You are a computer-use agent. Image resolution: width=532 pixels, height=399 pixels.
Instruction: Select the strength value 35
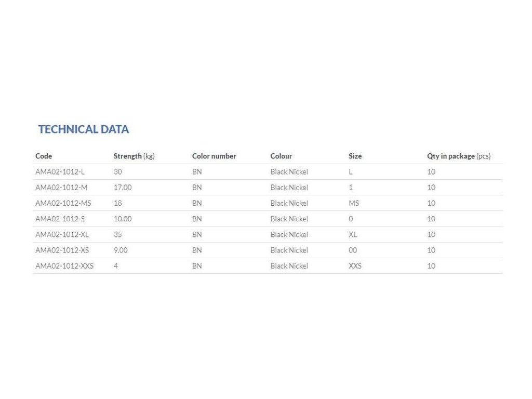click(118, 234)
